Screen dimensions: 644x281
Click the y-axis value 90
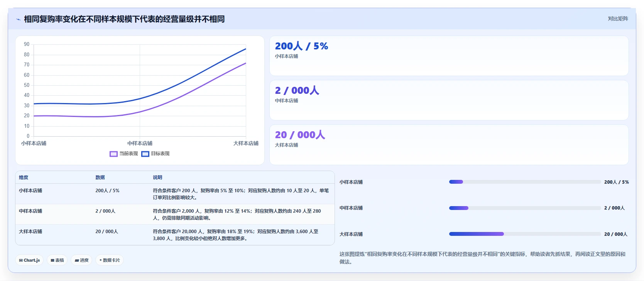[27, 44]
